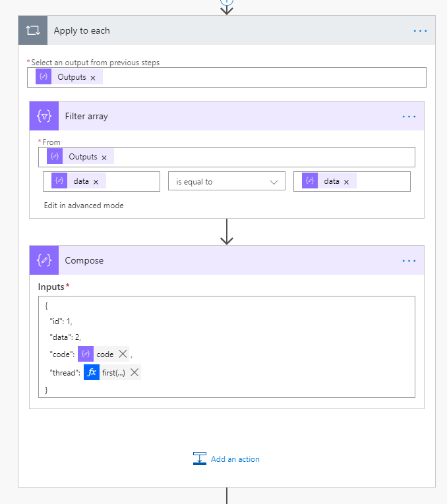Click the first(...) expression token text
Image resolution: width=447 pixels, height=504 pixels.
coord(113,372)
